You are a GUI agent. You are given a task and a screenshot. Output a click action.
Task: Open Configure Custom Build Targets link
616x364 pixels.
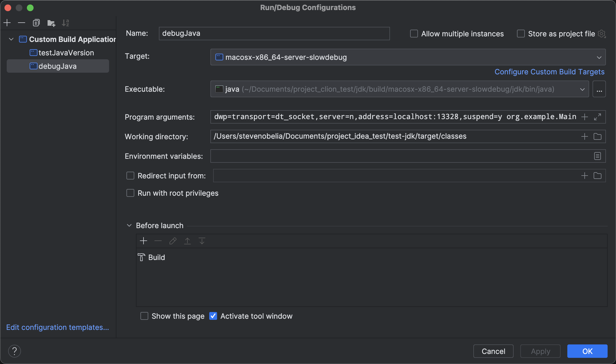(x=549, y=72)
